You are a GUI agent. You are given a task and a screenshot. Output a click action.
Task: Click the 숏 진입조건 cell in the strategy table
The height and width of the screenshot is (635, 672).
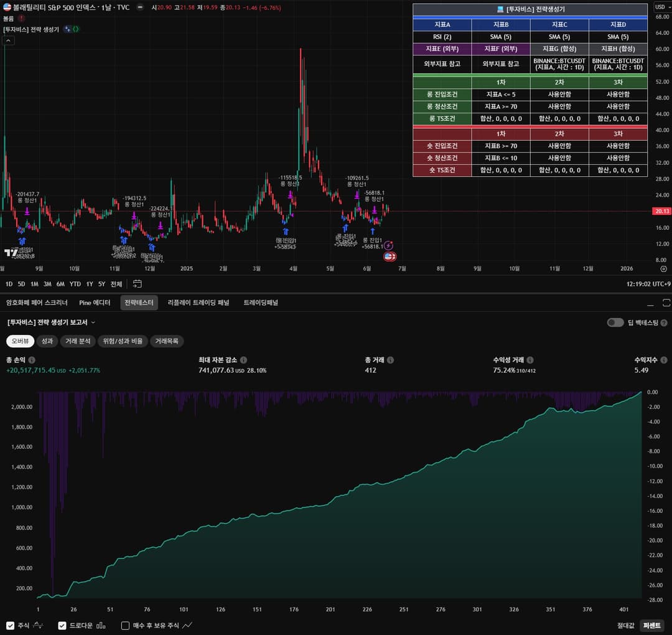pos(442,146)
